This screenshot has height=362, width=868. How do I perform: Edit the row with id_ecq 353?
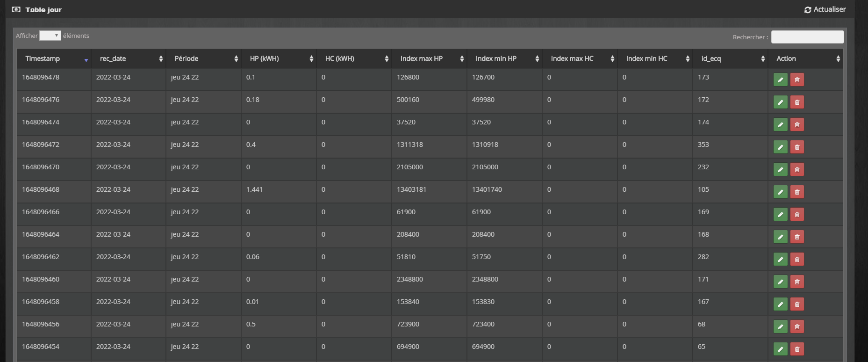click(x=781, y=147)
